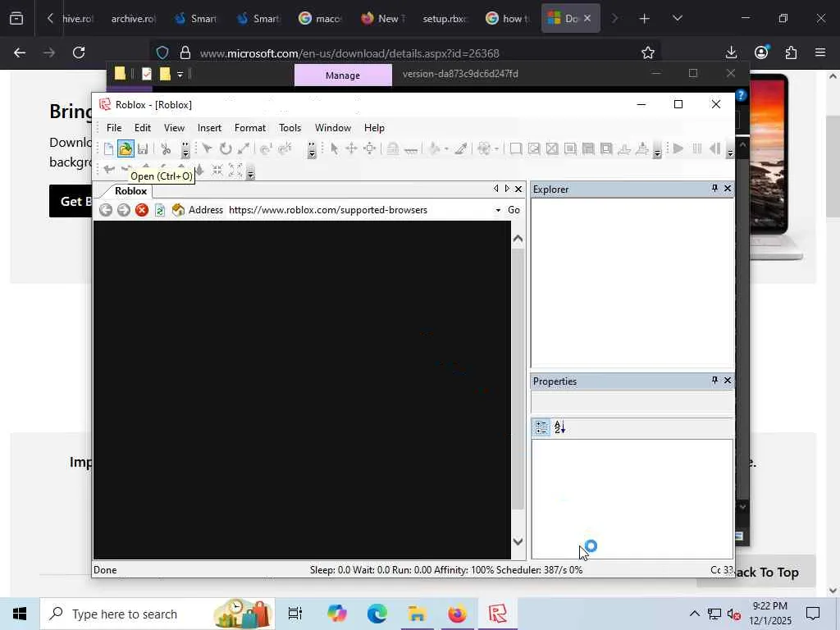Click the Pause bars in Roblox toolbar

tap(697, 148)
